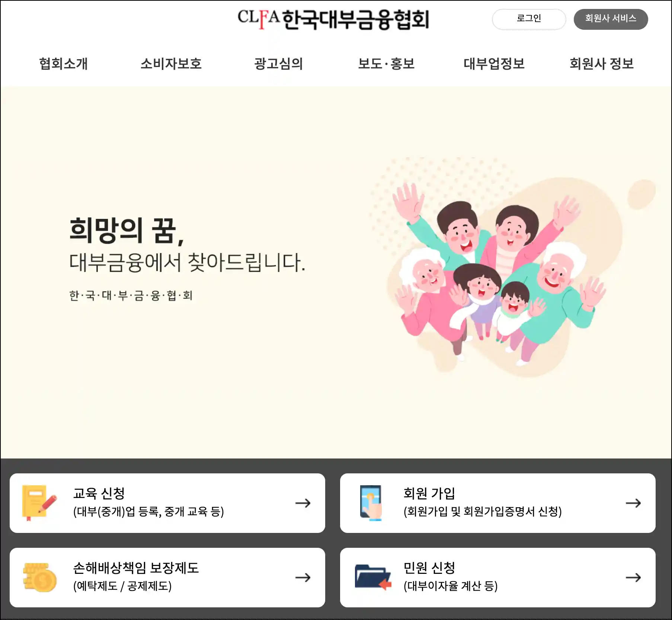Open the 보도·홍보 menu
Image resolution: width=672 pixels, height=620 pixels.
click(386, 64)
